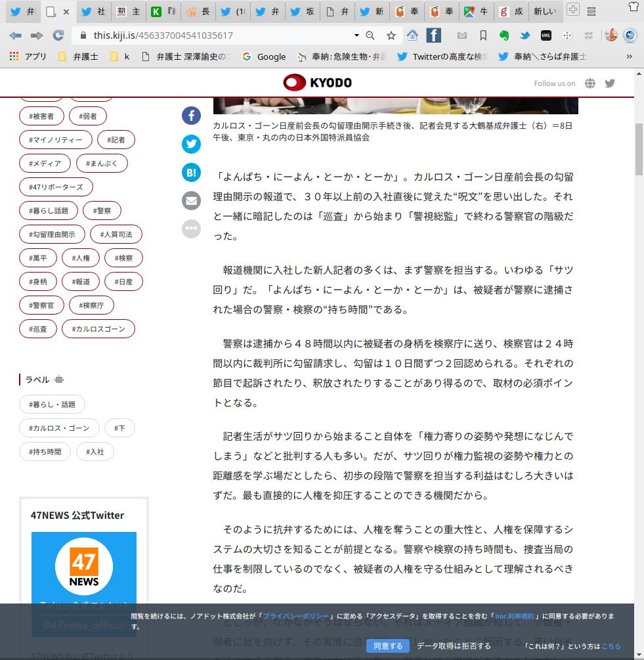Select the #暮らし・話題 label
Screen dimensions: 644x660
52,405
